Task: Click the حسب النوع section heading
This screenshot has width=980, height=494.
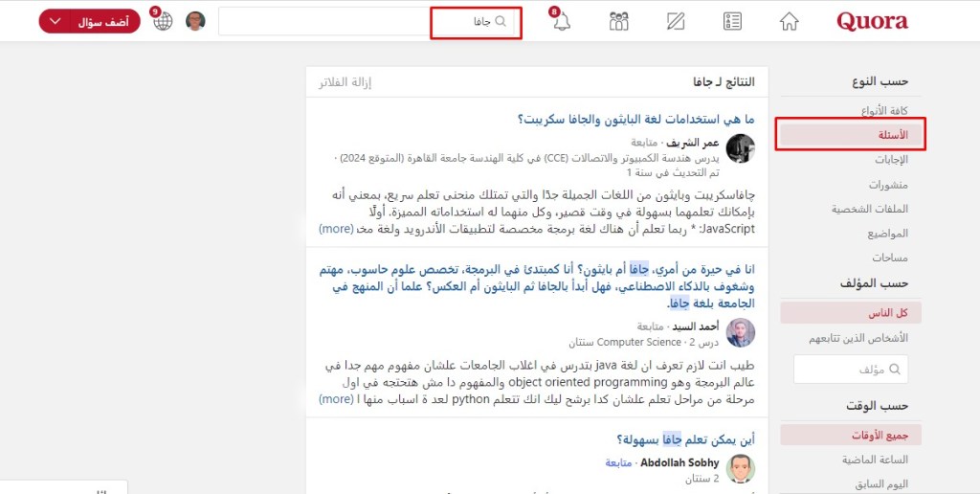Action: (880, 81)
